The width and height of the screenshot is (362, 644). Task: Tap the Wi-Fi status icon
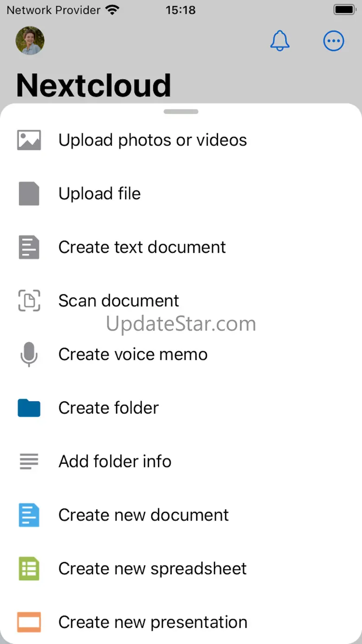[x=112, y=10]
